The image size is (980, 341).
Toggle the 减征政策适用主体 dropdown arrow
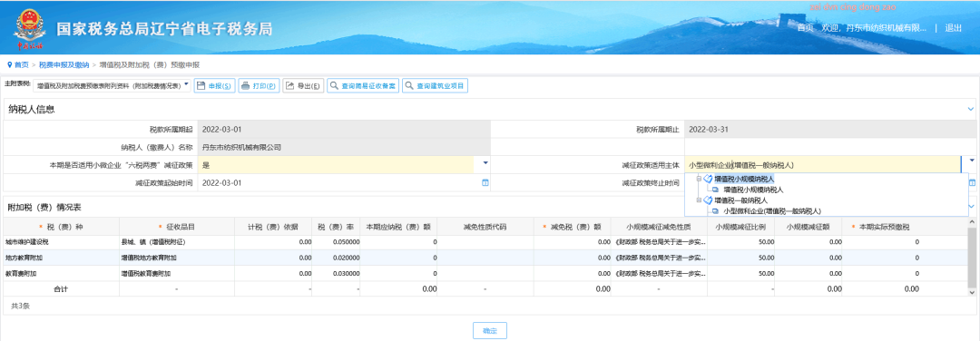pos(972,161)
